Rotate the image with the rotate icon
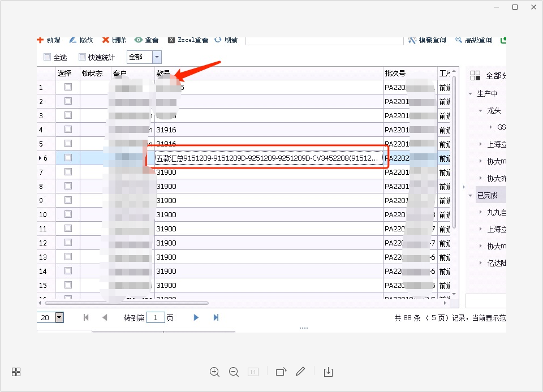This screenshot has width=543, height=392. [x=281, y=372]
